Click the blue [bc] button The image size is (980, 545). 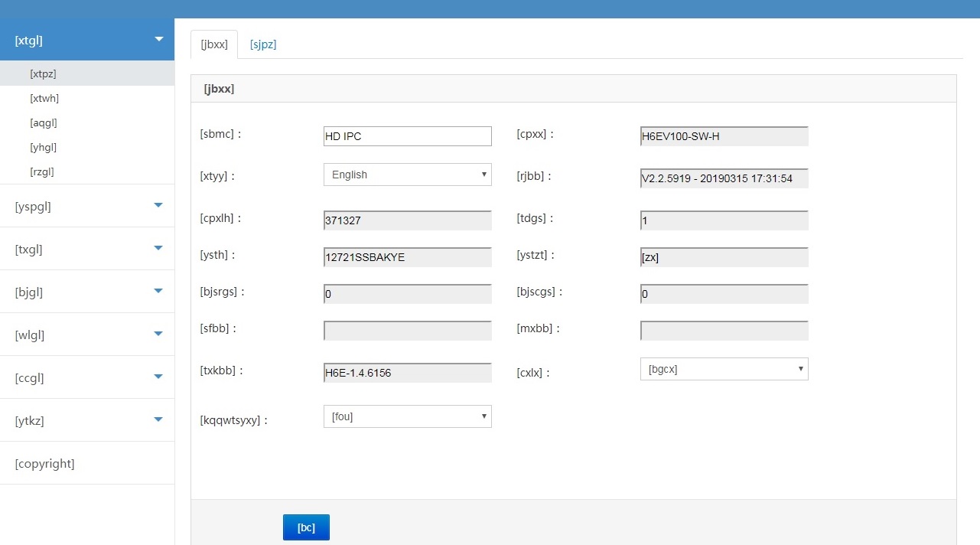(x=306, y=527)
